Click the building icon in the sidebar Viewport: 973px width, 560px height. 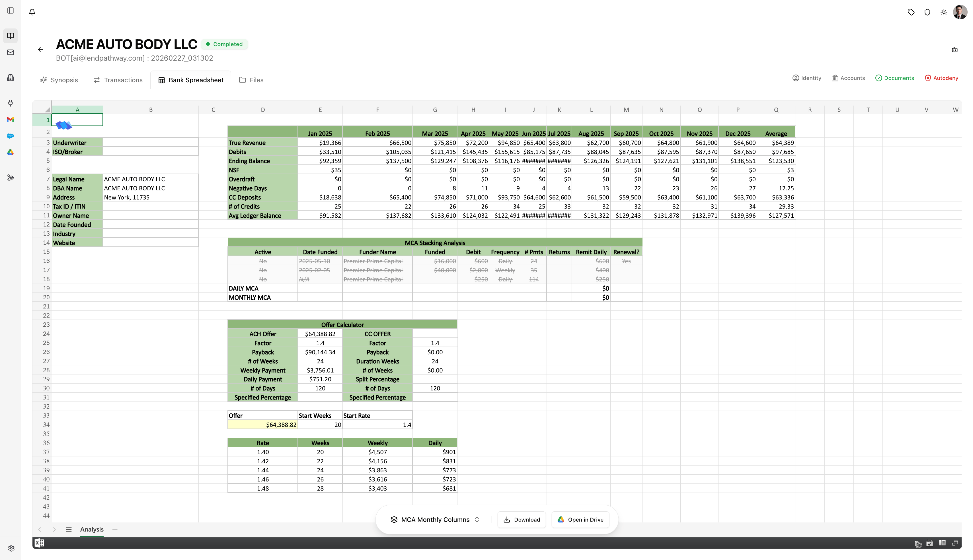point(10,78)
